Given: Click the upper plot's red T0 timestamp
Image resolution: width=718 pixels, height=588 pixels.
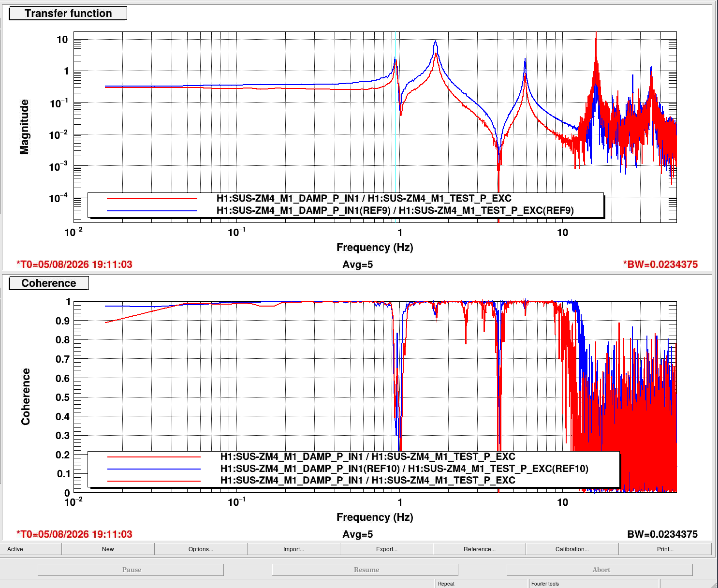Looking at the screenshot, I should [x=74, y=264].
